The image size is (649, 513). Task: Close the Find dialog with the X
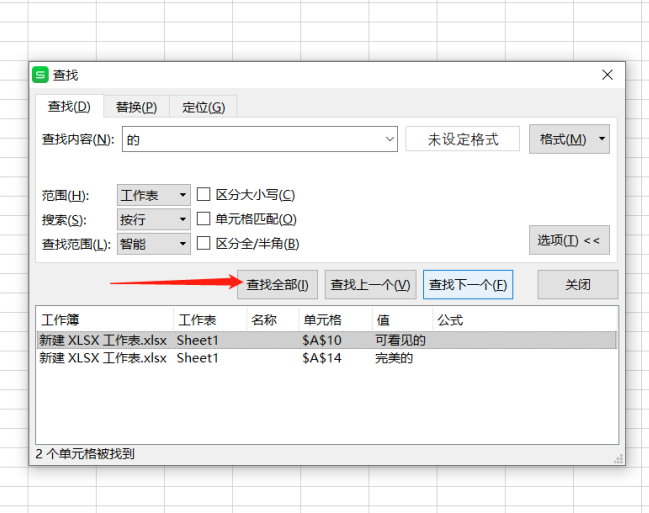[x=607, y=75]
